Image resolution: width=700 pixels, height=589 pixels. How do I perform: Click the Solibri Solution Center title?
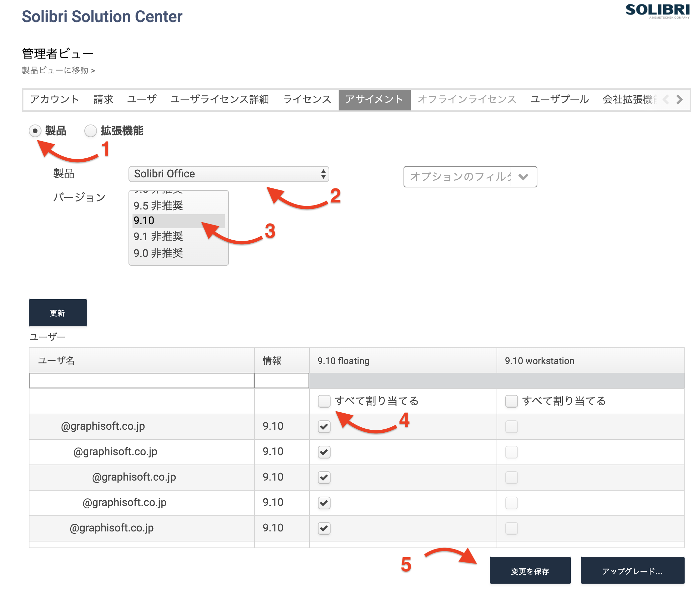pos(102,16)
